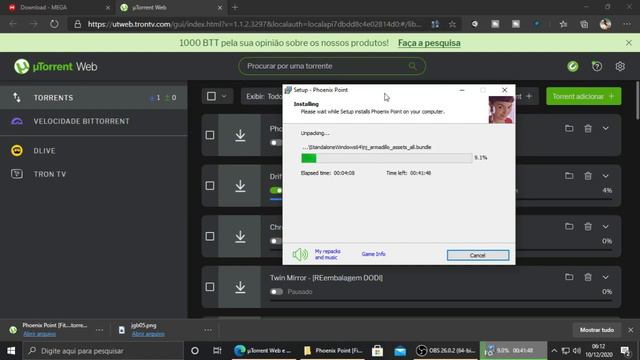Select TORRENTS in the sidebar
This screenshot has height=360, width=640.
[x=93, y=98]
